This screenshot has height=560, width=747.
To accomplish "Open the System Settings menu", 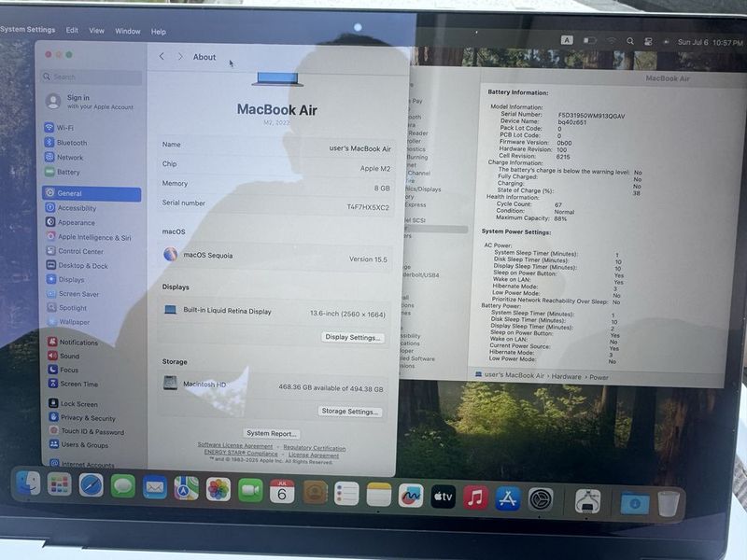I will (28, 29).
